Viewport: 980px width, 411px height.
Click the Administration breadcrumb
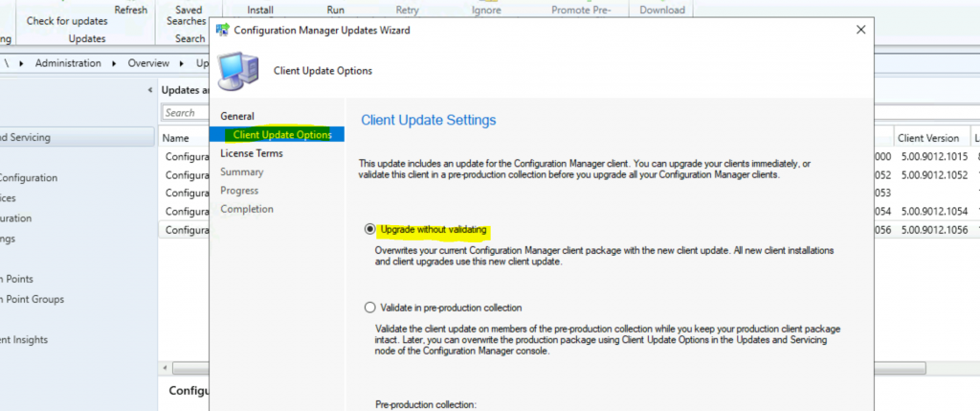[x=68, y=63]
